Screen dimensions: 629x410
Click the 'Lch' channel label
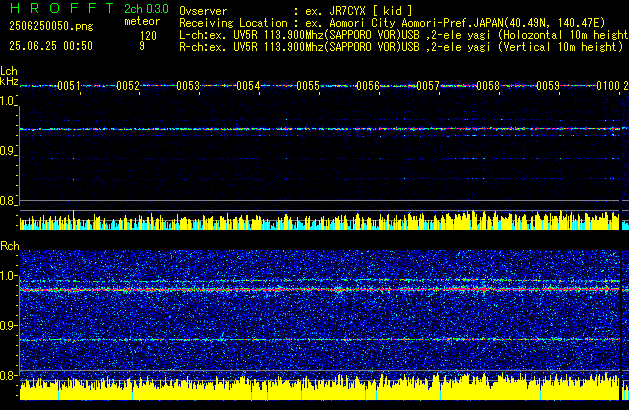tap(9, 71)
